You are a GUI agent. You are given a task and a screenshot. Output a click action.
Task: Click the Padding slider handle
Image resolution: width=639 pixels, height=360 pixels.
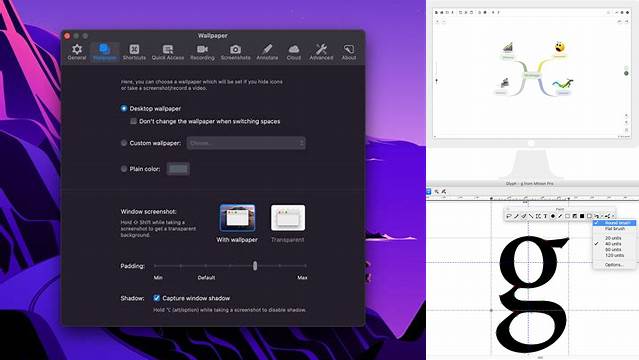255,266
